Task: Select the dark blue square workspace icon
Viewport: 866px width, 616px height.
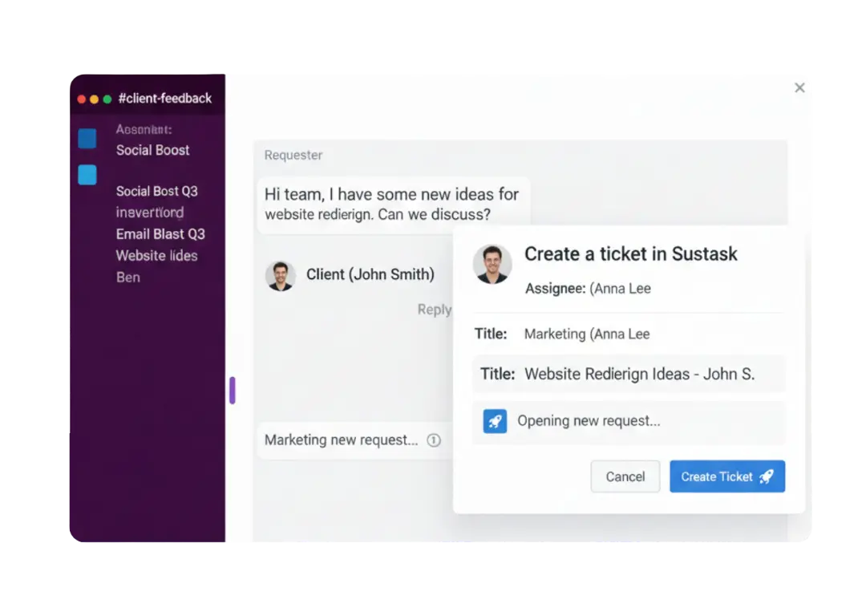Action: click(x=87, y=138)
